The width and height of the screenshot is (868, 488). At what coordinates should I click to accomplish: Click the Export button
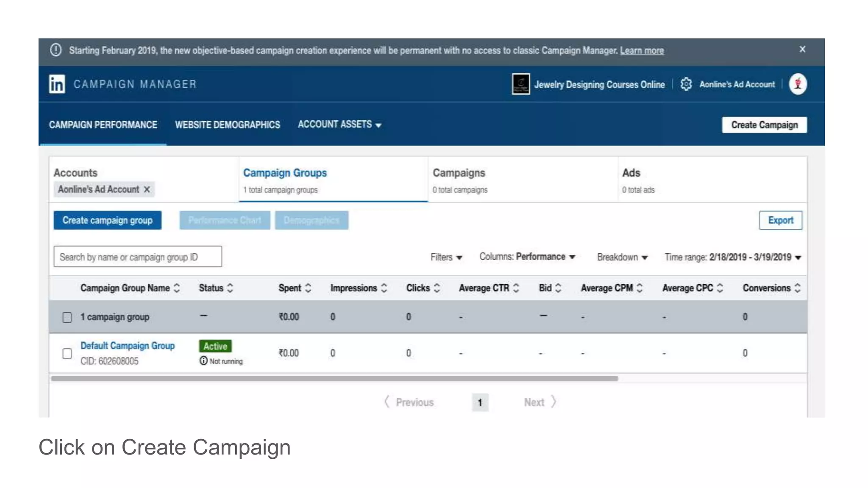[780, 220]
